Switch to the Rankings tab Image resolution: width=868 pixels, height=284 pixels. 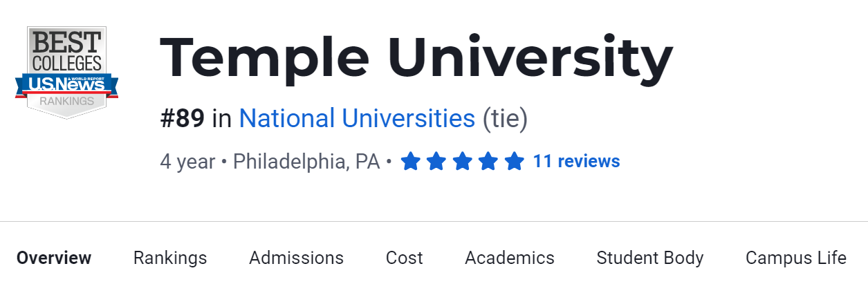pos(170,258)
